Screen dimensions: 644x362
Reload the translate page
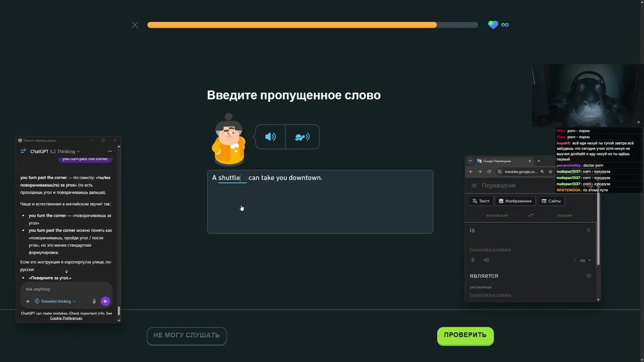tap(489, 171)
